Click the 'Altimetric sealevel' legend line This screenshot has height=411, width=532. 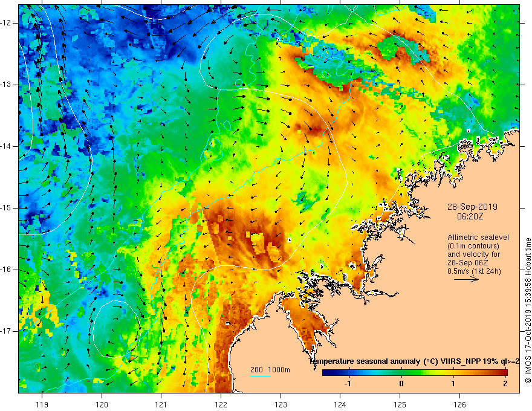coord(478,238)
